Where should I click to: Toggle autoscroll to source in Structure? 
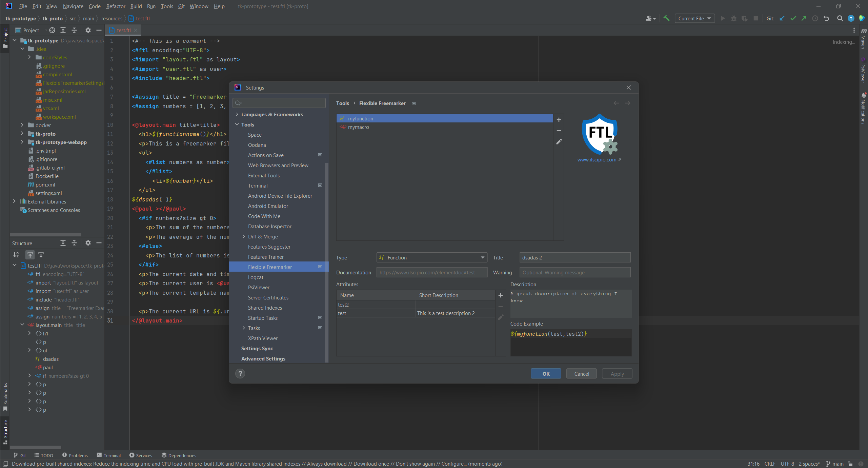pos(30,255)
